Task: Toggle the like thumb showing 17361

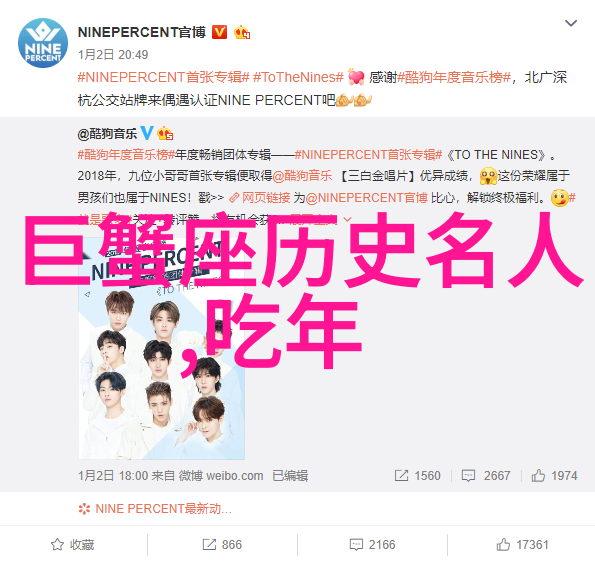Action: [x=522, y=545]
